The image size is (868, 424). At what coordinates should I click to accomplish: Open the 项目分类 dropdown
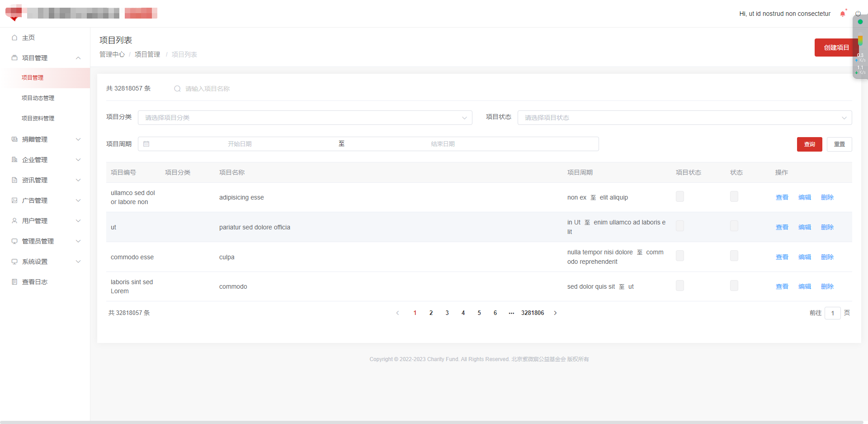[305, 118]
